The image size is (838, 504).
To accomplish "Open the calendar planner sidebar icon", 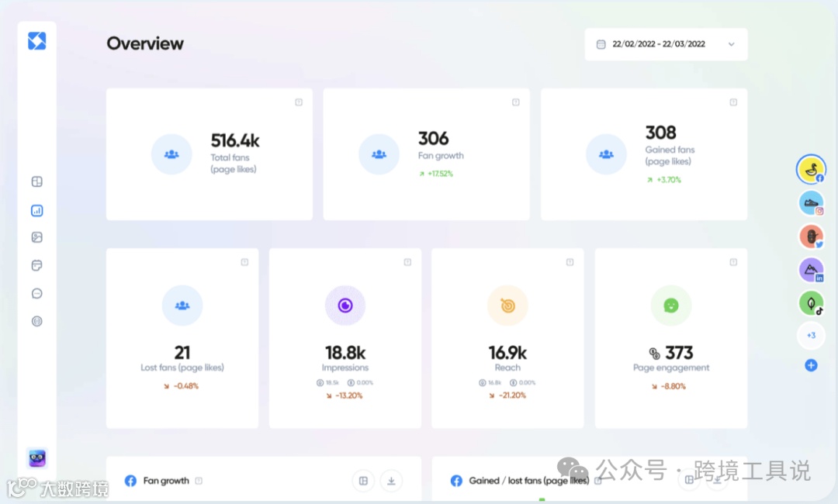I will tap(37, 265).
